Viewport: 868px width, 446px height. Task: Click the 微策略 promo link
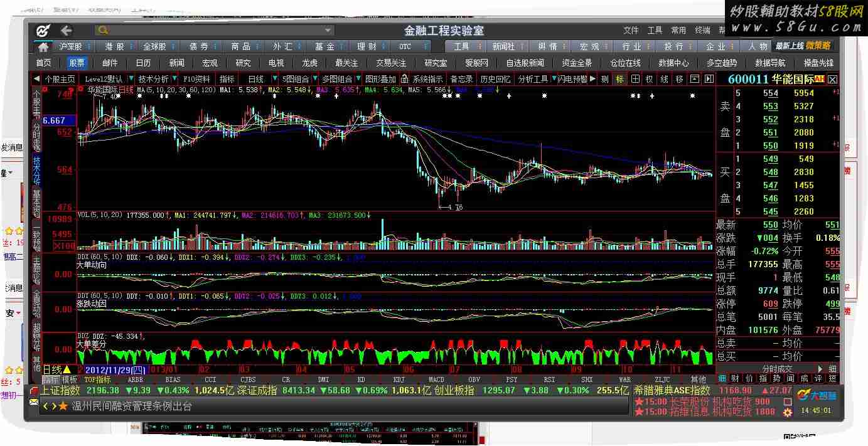tap(818, 46)
